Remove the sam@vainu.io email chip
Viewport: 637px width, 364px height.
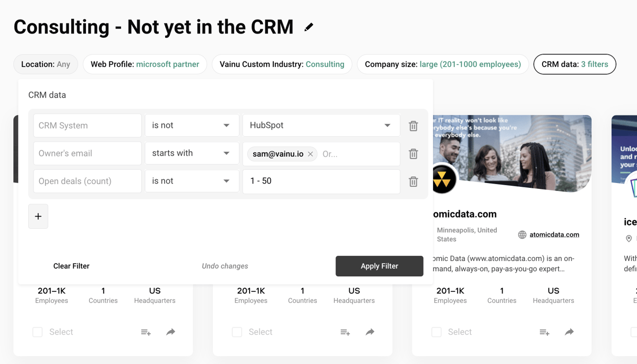pyautogui.click(x=311, y=154)
